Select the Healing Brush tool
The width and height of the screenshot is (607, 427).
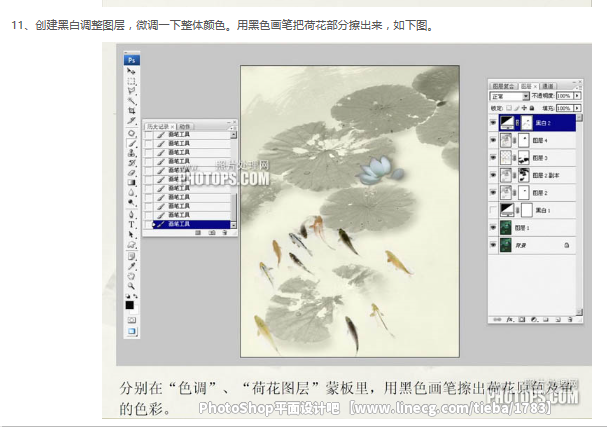tap(131, 134)
